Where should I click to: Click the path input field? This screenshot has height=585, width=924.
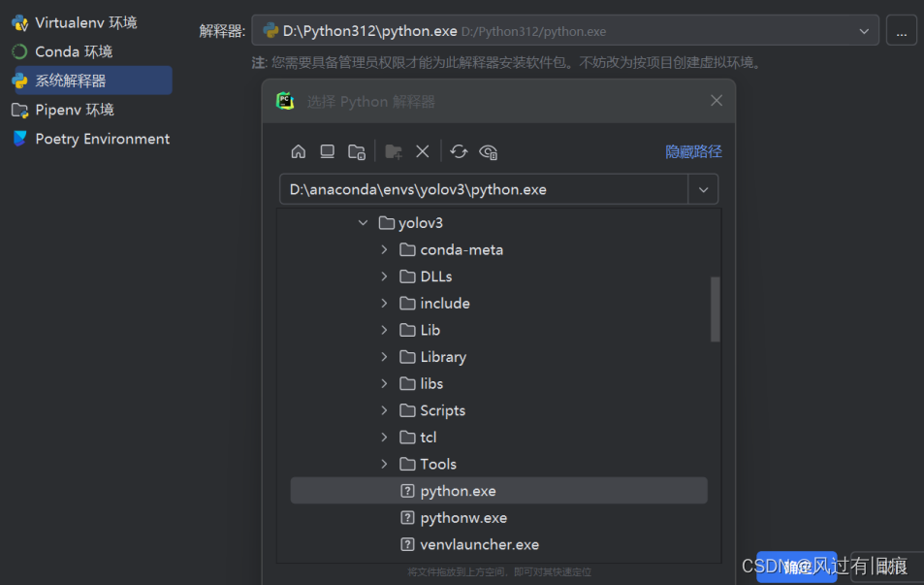[484, 189]
